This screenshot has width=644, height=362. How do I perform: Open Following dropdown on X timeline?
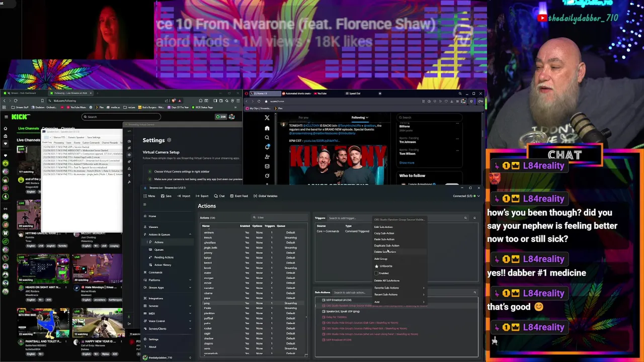click(x=360, y=118)
